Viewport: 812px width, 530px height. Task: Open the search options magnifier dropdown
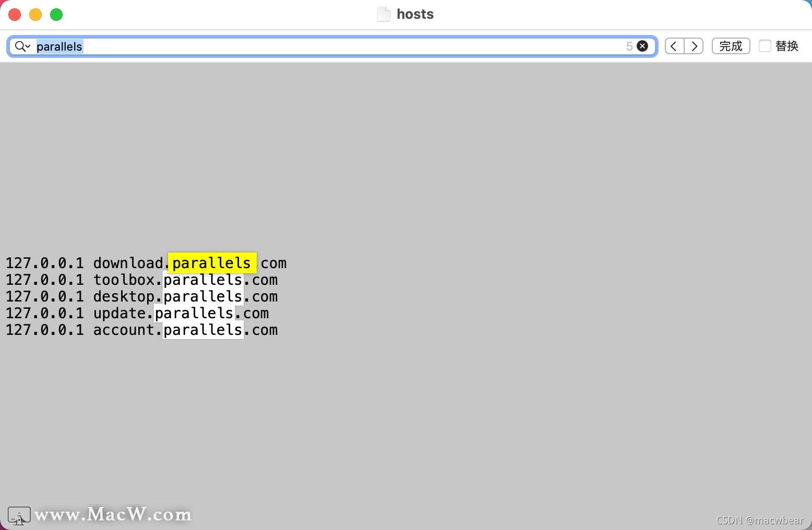tap(22, 46)
